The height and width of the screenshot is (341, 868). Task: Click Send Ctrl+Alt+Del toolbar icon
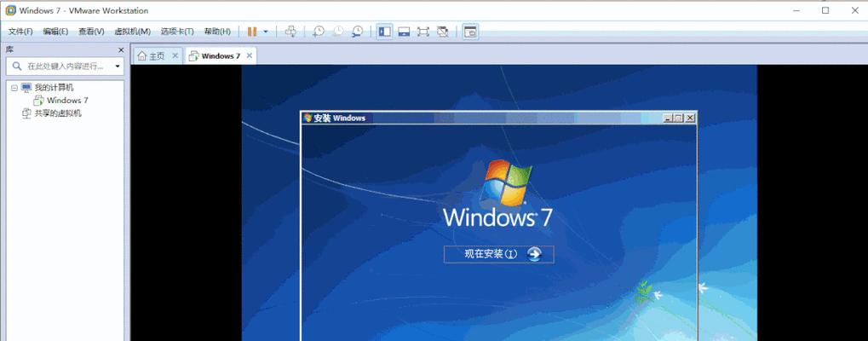(x=290, y=32)
